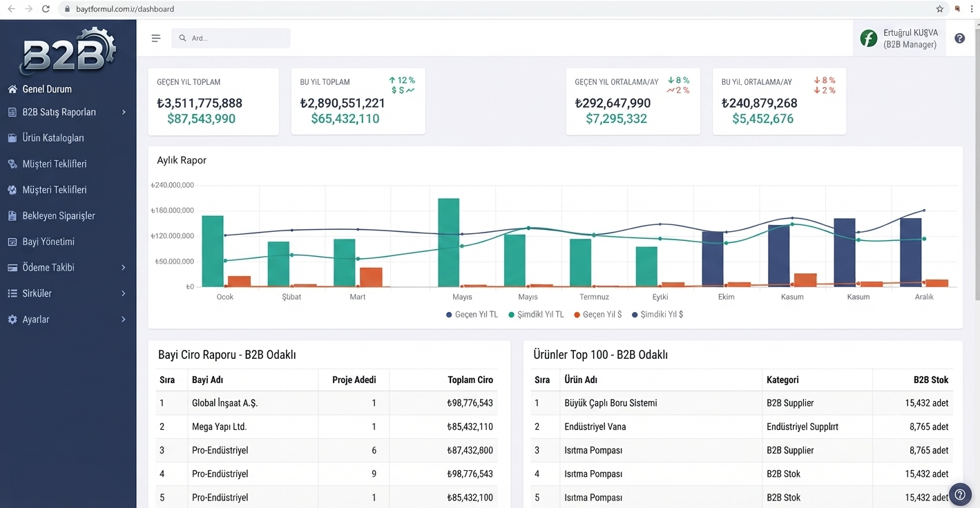Screen dimensions: 980x508
Task: Toggle the sidebar with the hamburger icon
Action: click(156, 38)
